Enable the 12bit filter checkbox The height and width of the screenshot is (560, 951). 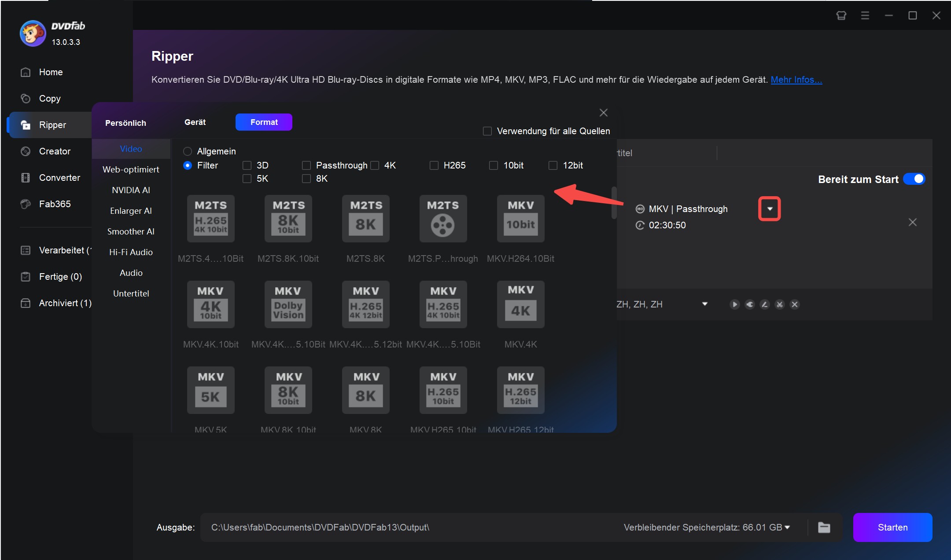coord(553,165)
